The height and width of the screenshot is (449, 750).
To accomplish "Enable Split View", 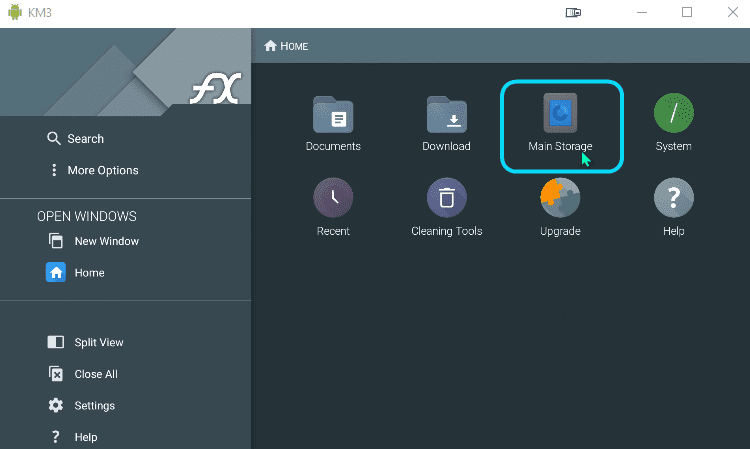I will pyautogui.click(x=85, y=342).
